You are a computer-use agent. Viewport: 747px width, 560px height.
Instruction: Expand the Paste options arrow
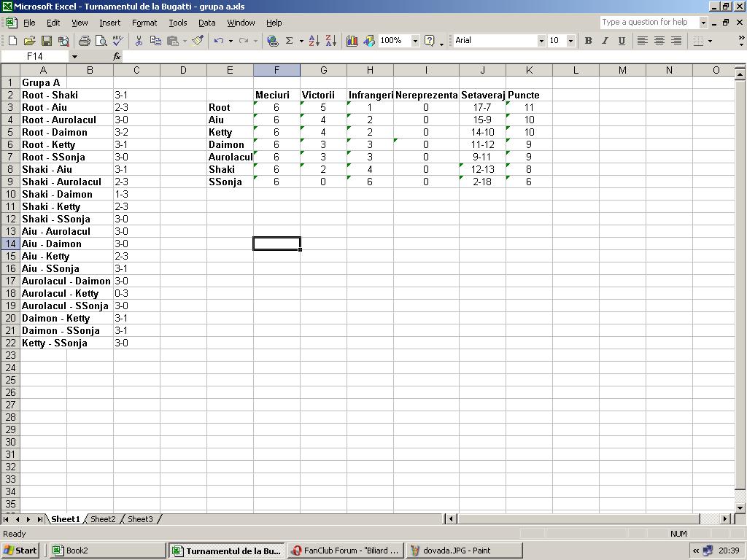tap(185, 41)
